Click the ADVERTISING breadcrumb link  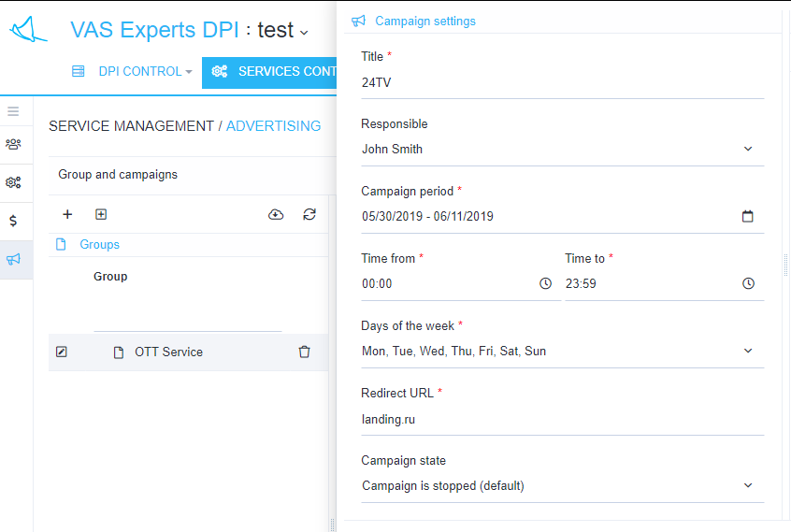click(x=273, y=125)
